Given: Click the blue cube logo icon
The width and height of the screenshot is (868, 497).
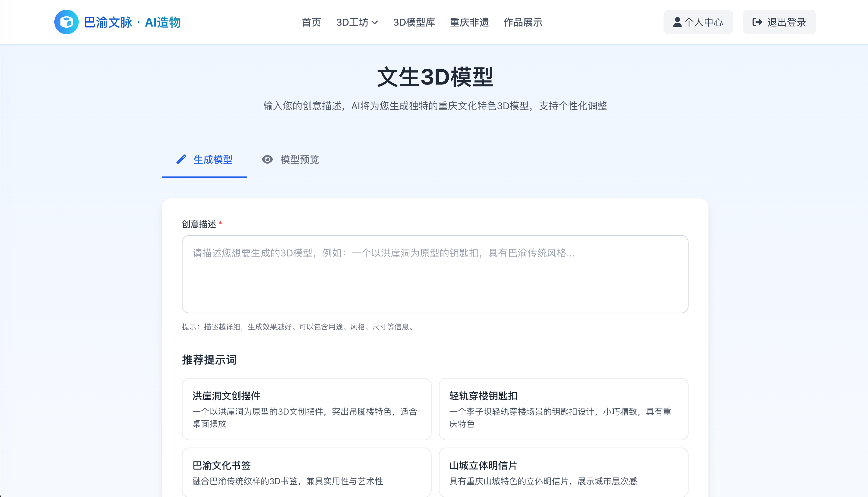Looking at the screenshot, I should point(66,22).
